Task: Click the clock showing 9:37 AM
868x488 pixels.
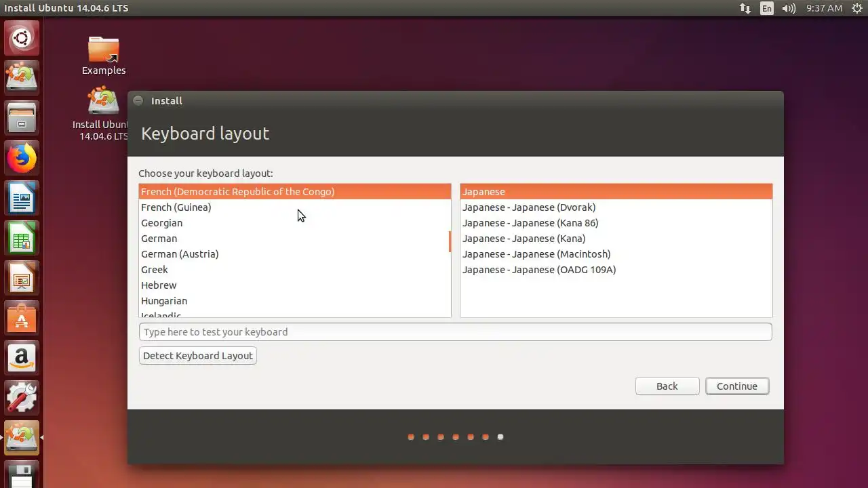Action: (824, 8)
